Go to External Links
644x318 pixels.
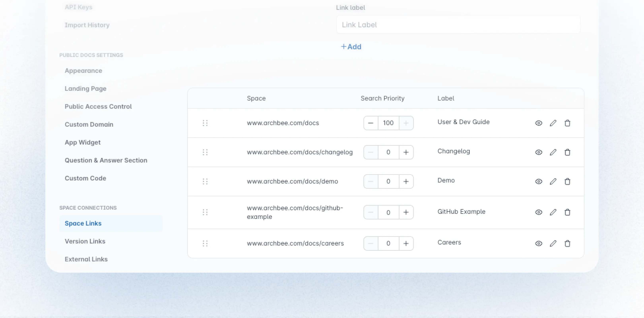tap(86, 259)
